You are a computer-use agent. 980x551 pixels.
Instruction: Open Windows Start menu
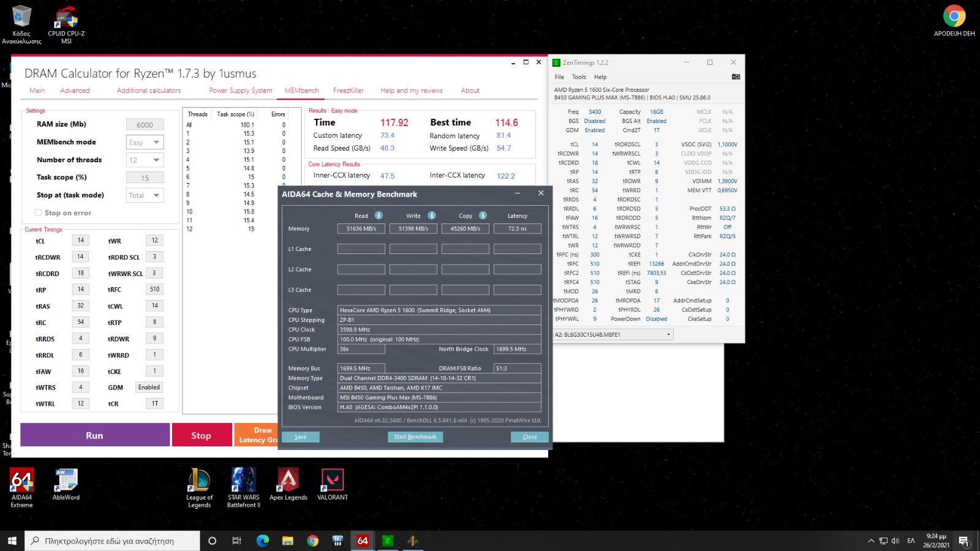12,541
